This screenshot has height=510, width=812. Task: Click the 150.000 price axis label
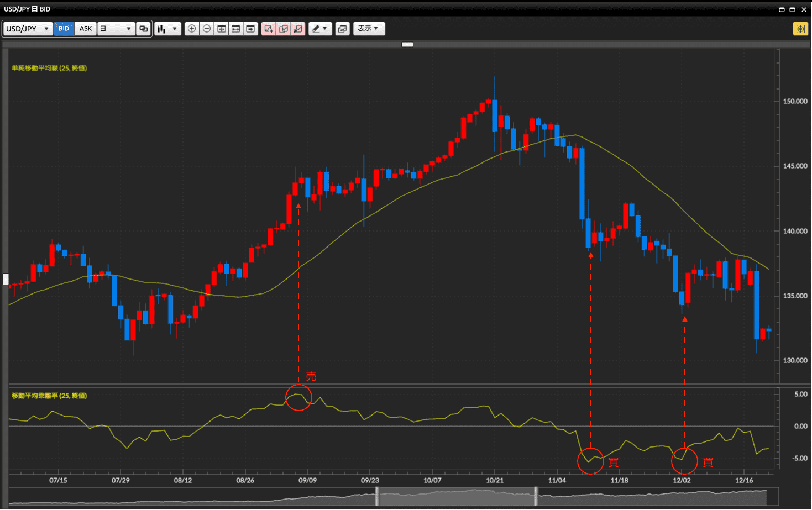pyautogui.click(x=795, y=101)
